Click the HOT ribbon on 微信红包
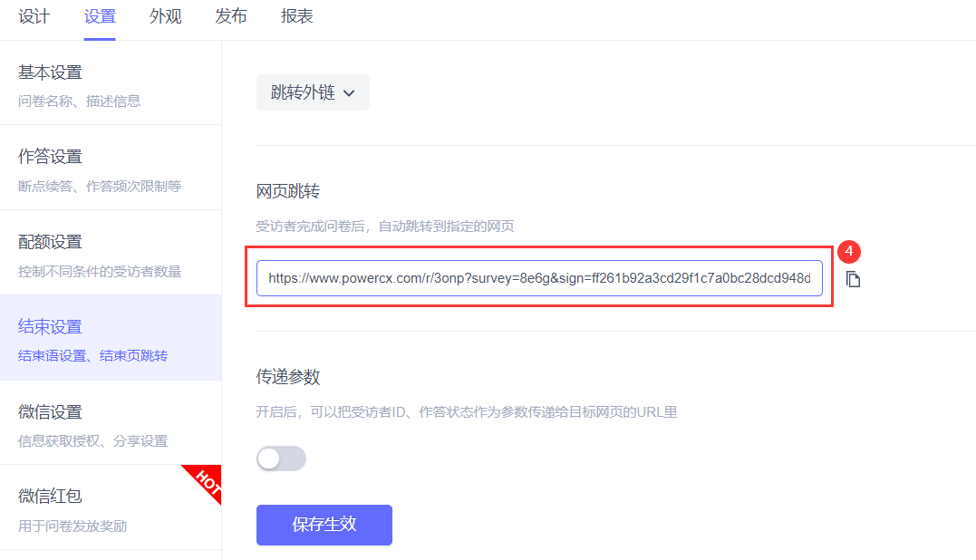 coord(203,482)
